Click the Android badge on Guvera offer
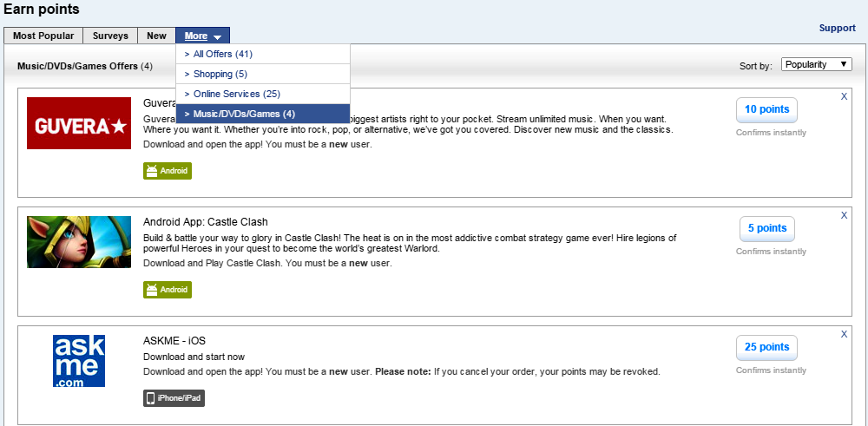Image resolution: width=868 pixels, height=426 pixels. [168, 171]
